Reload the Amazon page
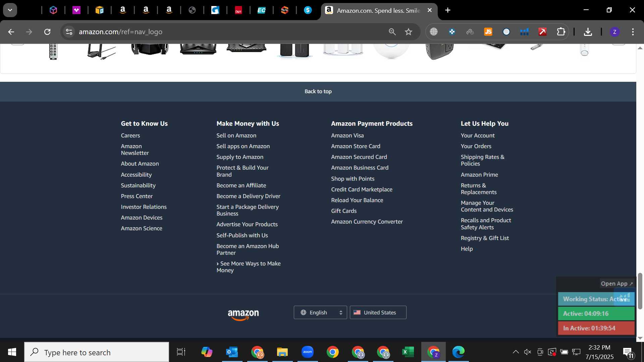 click(47, 32)
